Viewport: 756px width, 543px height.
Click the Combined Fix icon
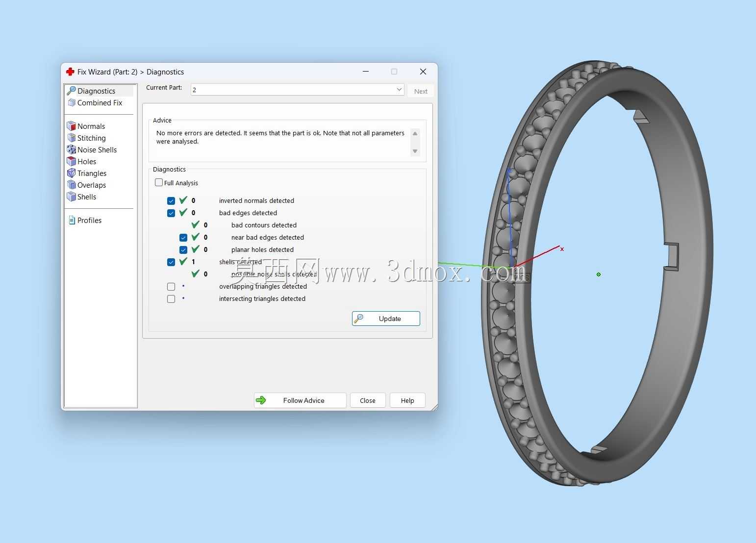click(72, 102)
